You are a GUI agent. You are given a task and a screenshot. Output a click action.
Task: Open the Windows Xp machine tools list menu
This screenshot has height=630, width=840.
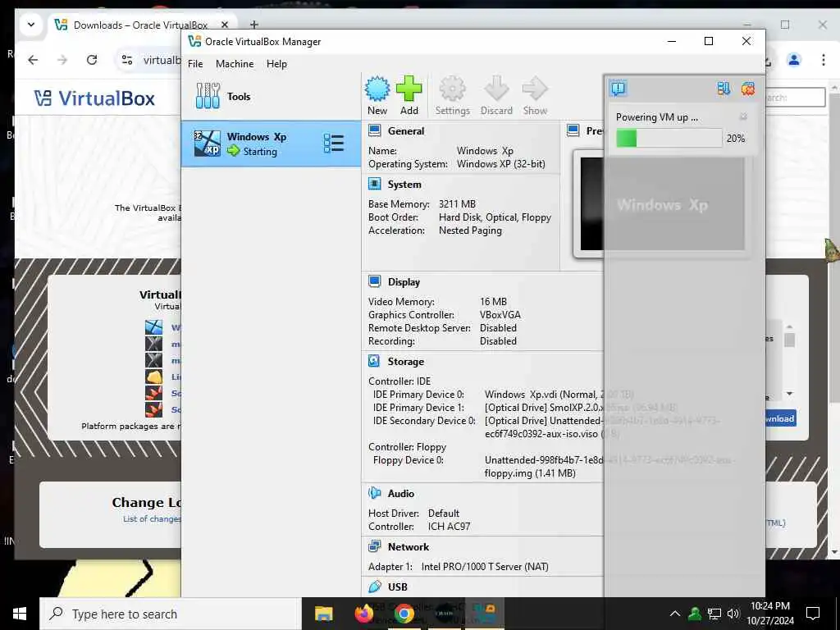click(x=333, y=144)
